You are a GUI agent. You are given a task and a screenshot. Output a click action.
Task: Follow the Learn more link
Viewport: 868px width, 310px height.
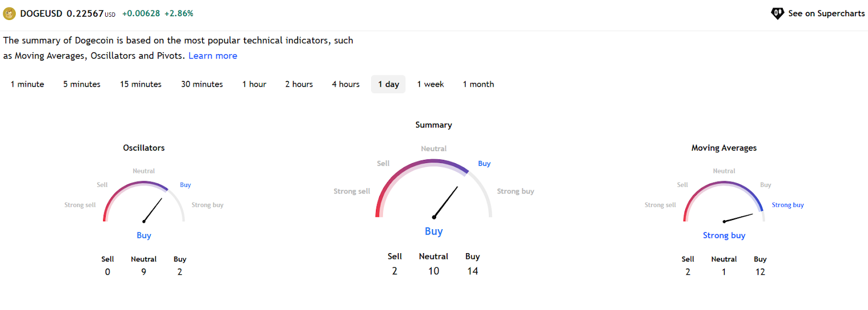point(213,56)
